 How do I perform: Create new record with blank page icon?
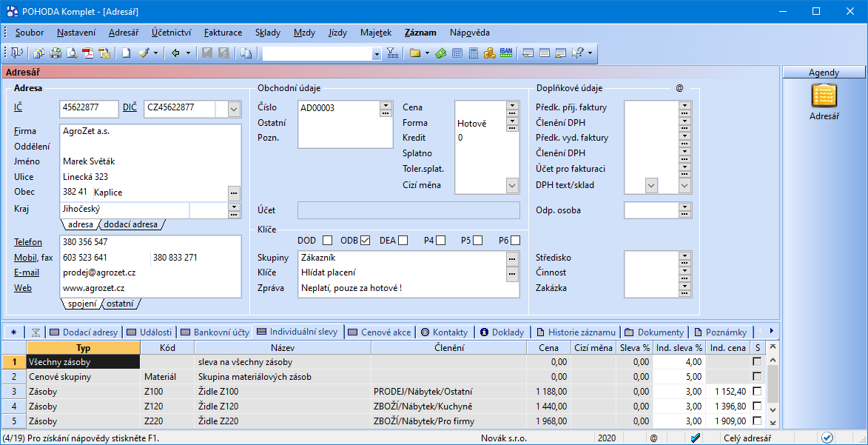tap(127, 53)
